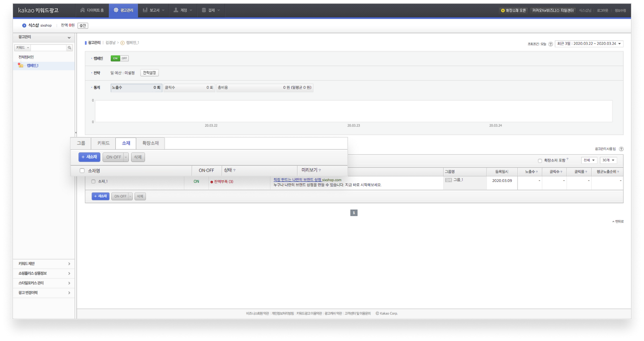This screenshot has width=644, height=341.
Task: Expand the 쇼핑플러스 상품정보 panel
Action: [x=44, y=273]
